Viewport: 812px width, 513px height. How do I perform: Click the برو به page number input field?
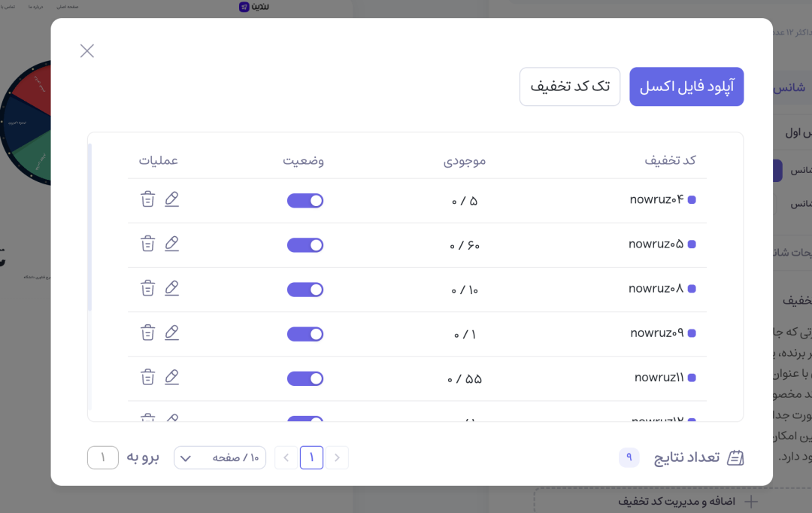[102, 457]
